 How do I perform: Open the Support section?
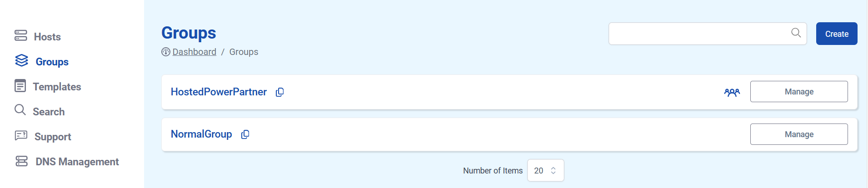(53, 137)
